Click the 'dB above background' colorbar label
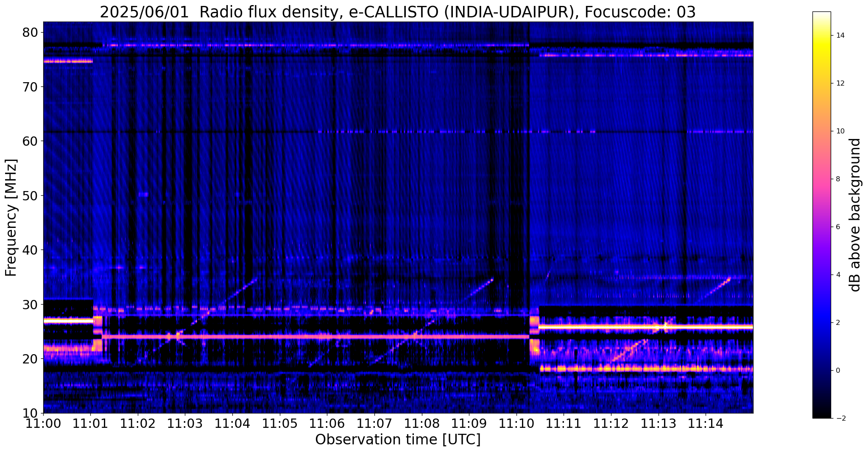 click(x=855, y=215)
